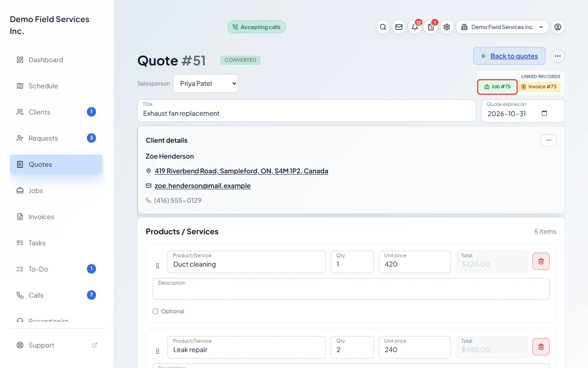Open the calendar picker for quote expiry
This screenshot has width=588, height=368.
(544, 113)
